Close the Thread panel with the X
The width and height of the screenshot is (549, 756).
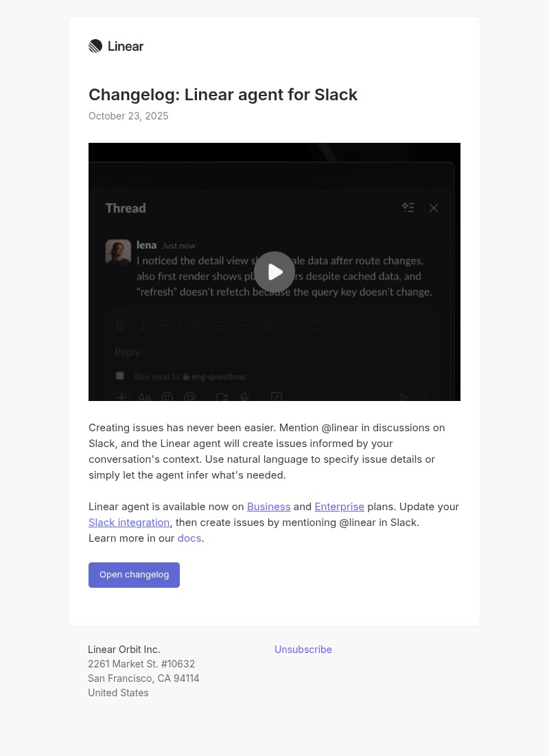[434, 207]
